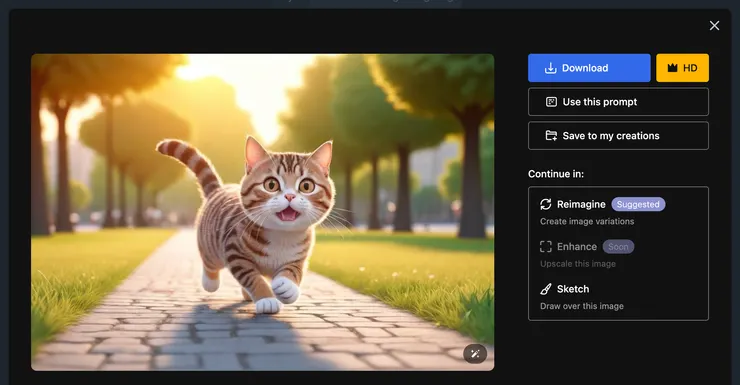Click the Enhance frame corners icon
This screenshot has height=385, width=740.
pyautogui.click(x=546, y=247)
